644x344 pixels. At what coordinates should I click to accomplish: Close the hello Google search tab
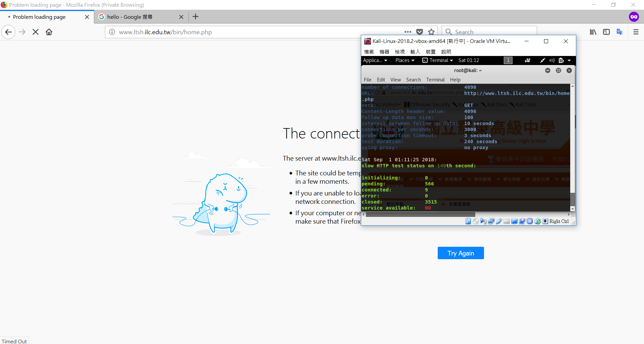click(181, 17)
